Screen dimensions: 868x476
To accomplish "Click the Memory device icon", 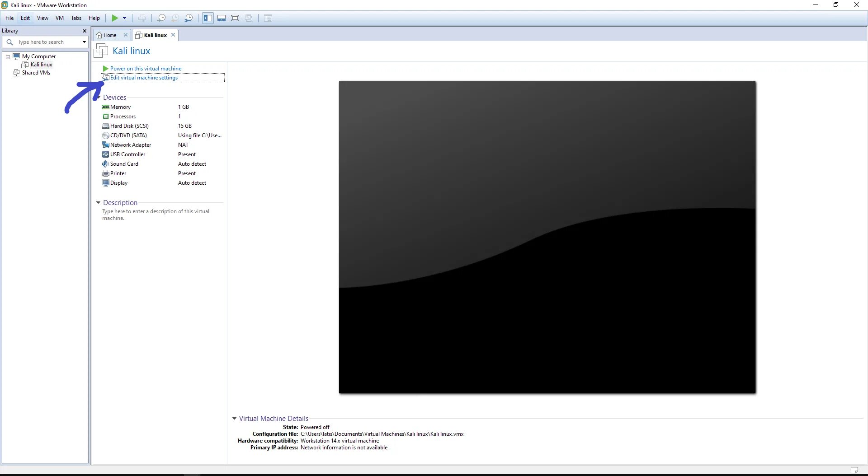I will tap(106, 107).
